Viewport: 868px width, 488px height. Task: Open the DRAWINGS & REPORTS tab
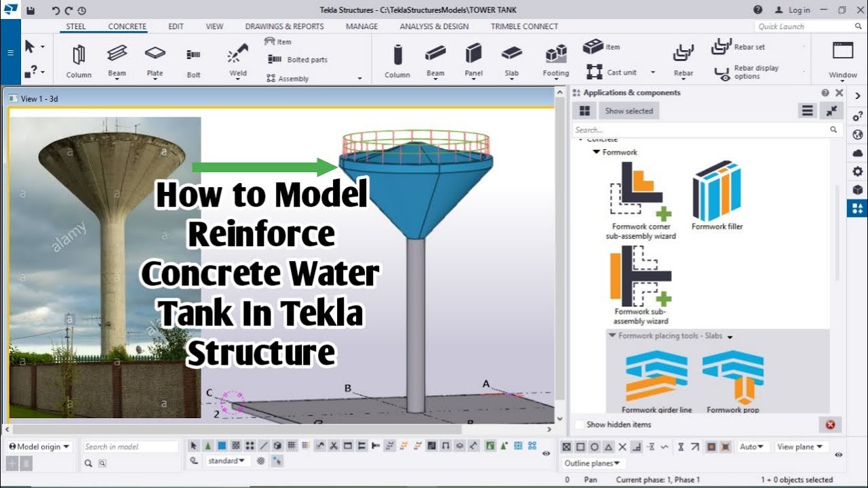[x=284, y=26]
